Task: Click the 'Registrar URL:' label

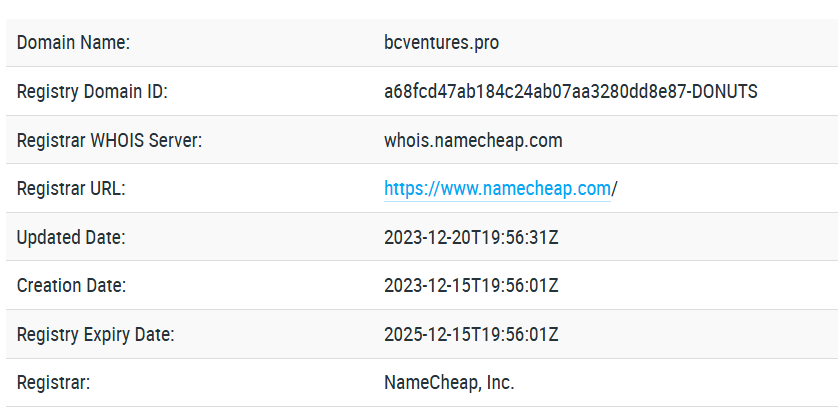Action: [x=71, y=189]
